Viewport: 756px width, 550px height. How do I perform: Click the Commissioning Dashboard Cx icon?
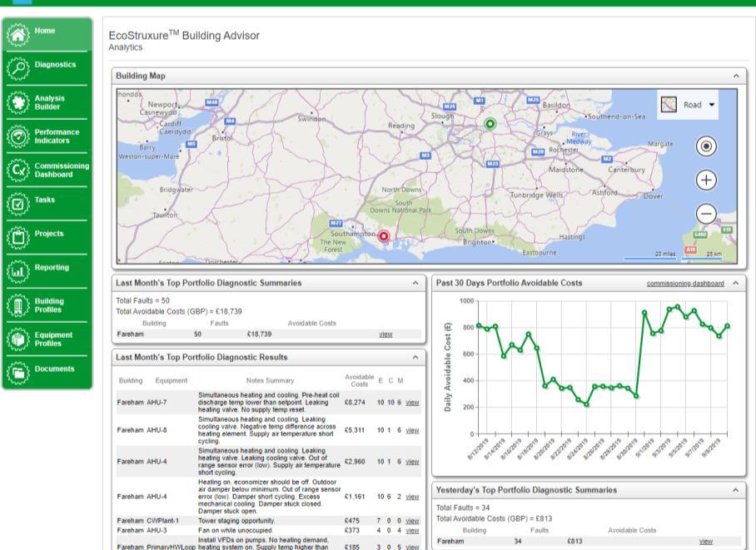coord(17,170)
